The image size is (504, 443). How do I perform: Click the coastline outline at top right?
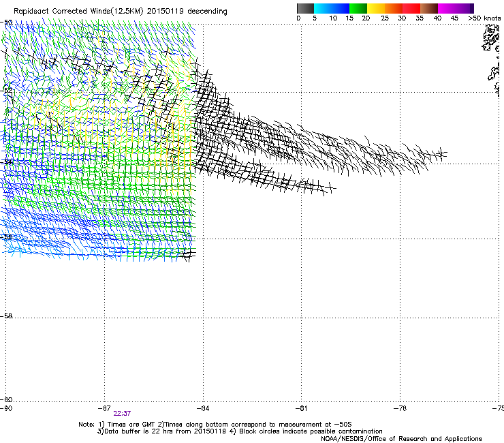click(x=492, y=59)
